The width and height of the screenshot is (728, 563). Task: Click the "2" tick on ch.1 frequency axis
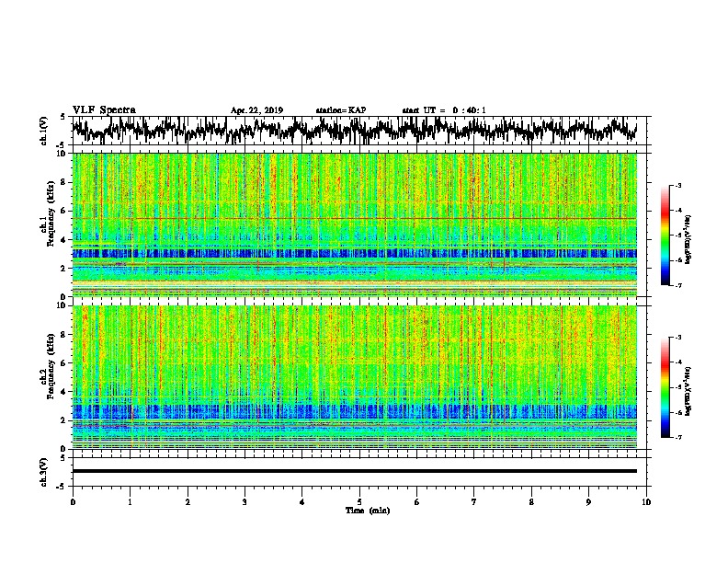(x=63, y=268)
